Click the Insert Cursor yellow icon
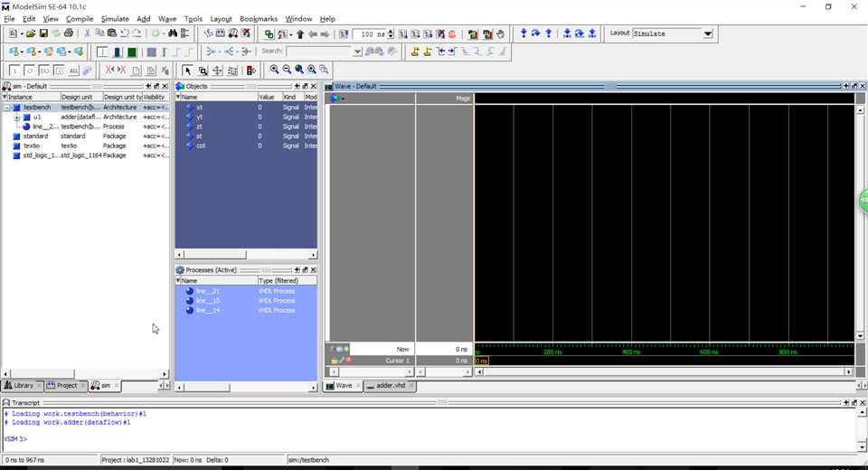868x470 pixels. [415, 52]
